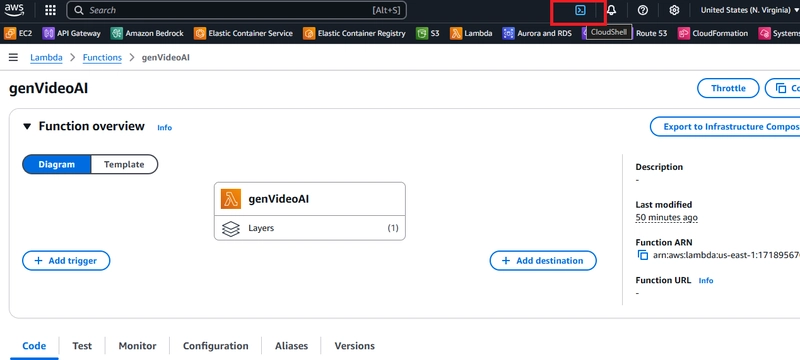Click the Function ARN value text
The height and width of the screenshot is (360, 800).
[727, 255]
